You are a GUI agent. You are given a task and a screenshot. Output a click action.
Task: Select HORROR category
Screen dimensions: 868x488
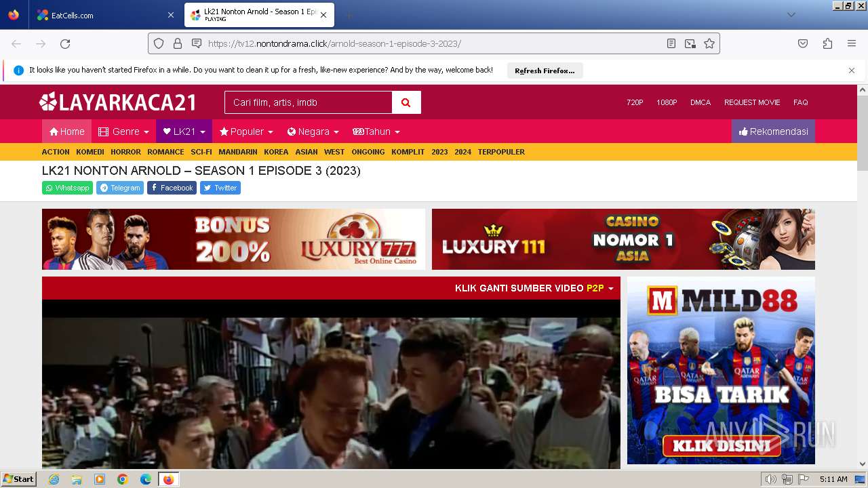click(125, 152)
